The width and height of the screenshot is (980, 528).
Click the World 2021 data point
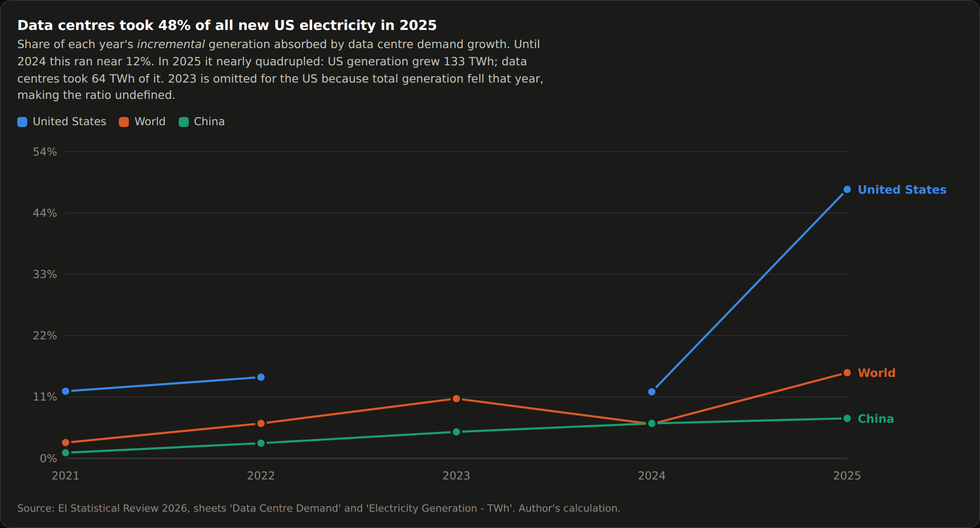point(66,443)
